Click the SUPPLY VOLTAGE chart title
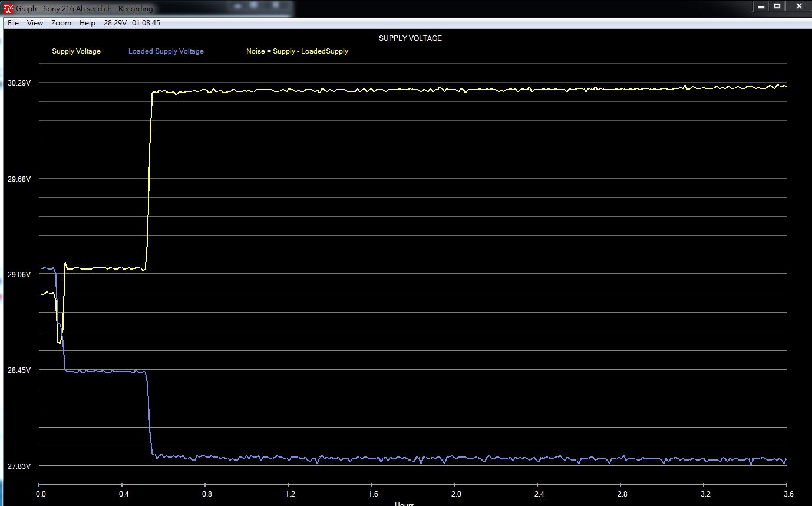Viewport: 812px width, 506px height. (x=410, y=38)
